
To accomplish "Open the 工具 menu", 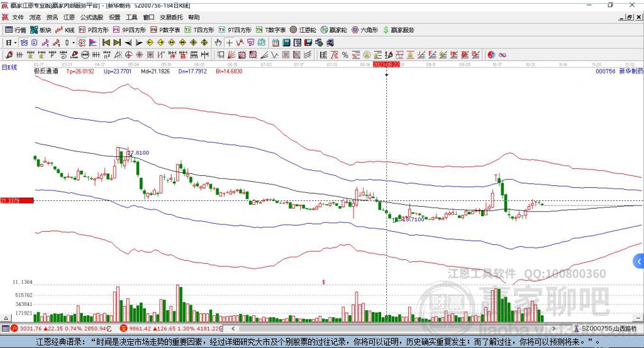I will 131,17.
